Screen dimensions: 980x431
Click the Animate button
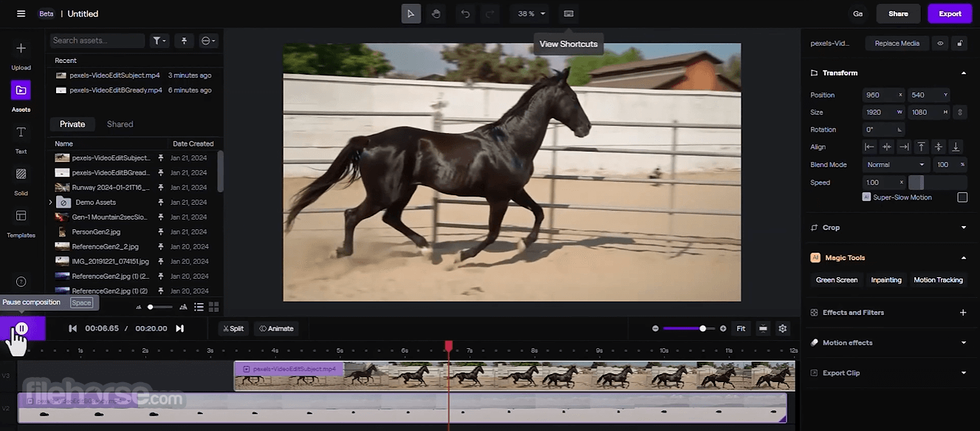tap(276, 328)
